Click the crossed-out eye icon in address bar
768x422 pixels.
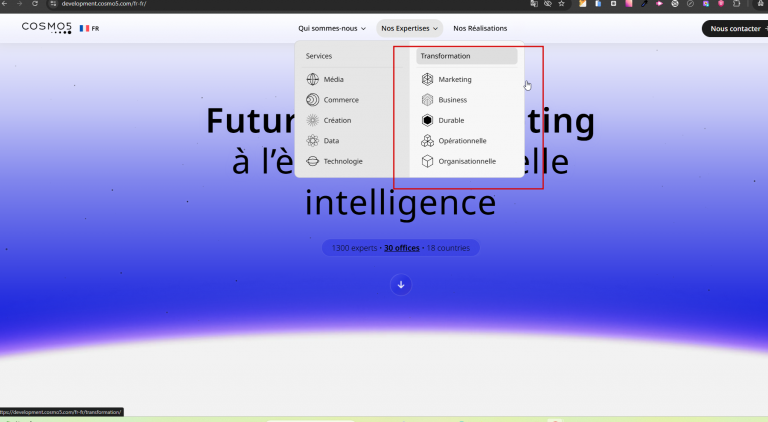548,3
